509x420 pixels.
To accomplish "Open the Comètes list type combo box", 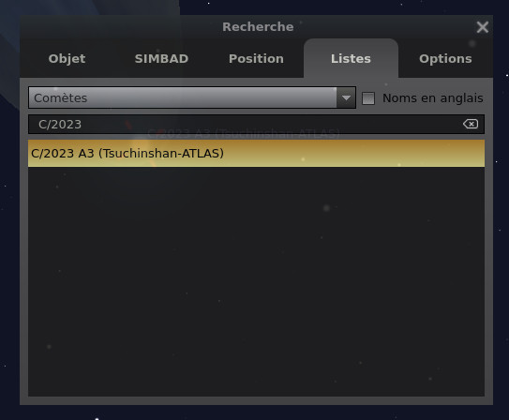I will 192,97.
